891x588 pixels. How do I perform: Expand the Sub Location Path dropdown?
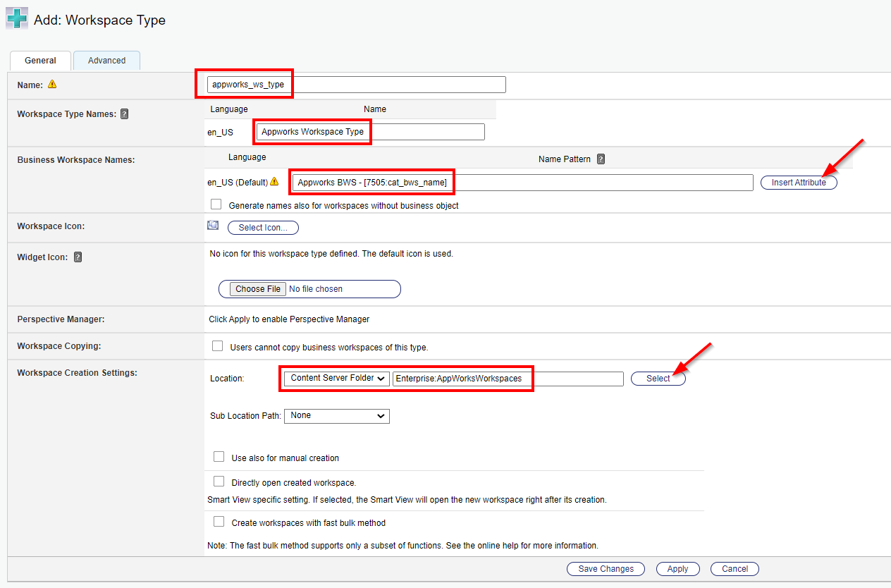(x=337, y=416)
